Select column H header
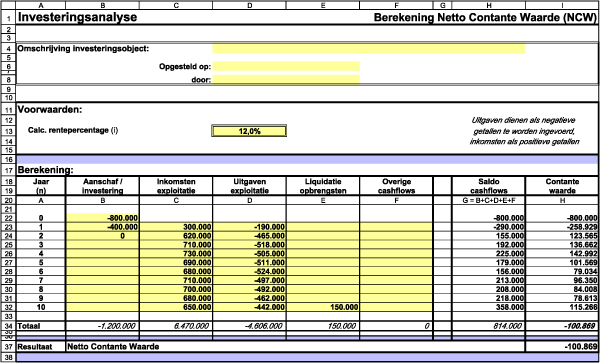This screenshot has width=600, height=363. point(489,5)
